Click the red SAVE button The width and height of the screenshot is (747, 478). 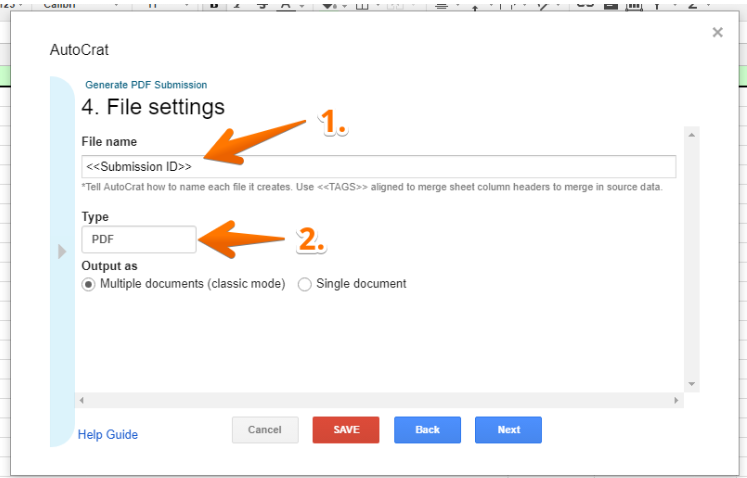point(346,430)
